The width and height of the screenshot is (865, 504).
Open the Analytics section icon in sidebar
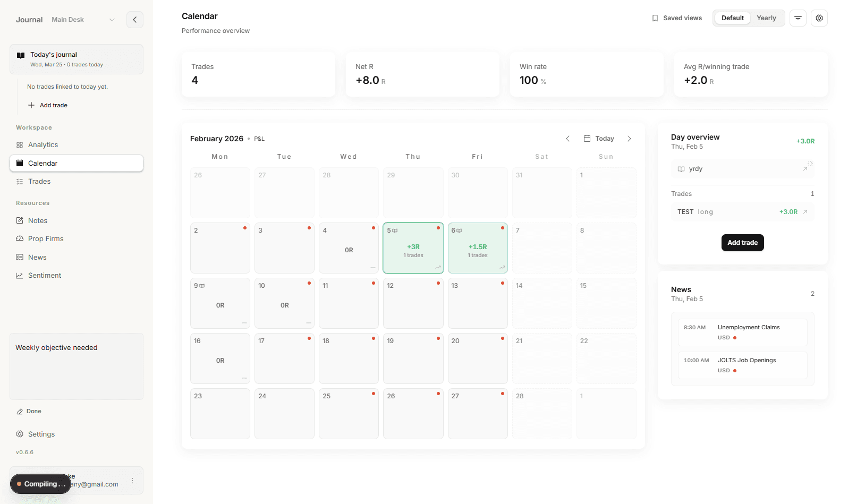[x=19, y=144]
